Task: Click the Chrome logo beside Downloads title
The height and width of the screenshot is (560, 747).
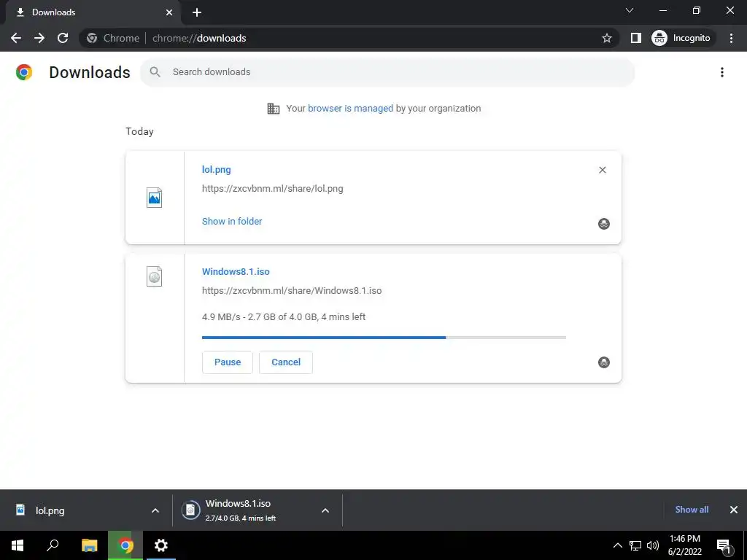Action: [x=24, y=72]
